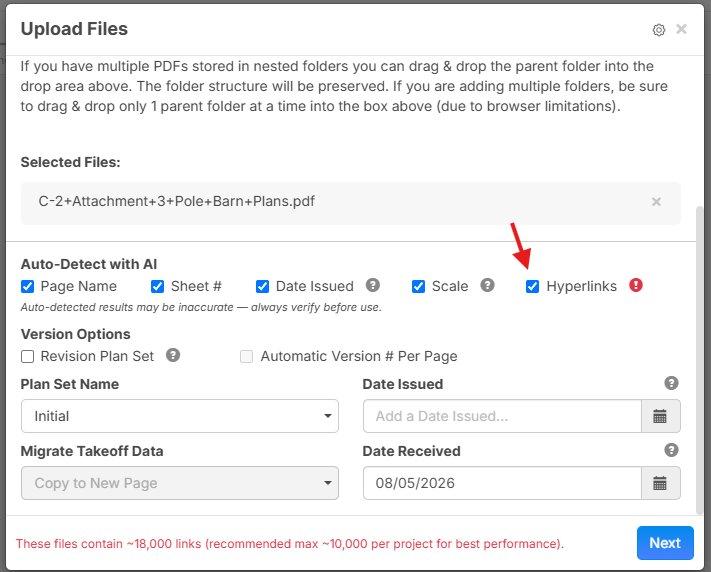The width and height of the screenshot is (711, 572).
Task: Click the Date Issued help icon beside checkbox
Action: pos(373,285)
